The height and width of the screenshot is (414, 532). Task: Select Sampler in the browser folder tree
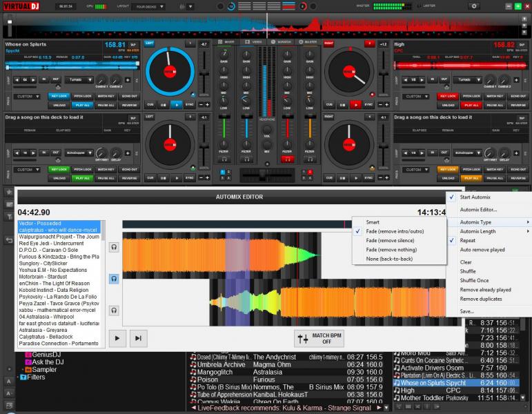(x=44, y=370)
